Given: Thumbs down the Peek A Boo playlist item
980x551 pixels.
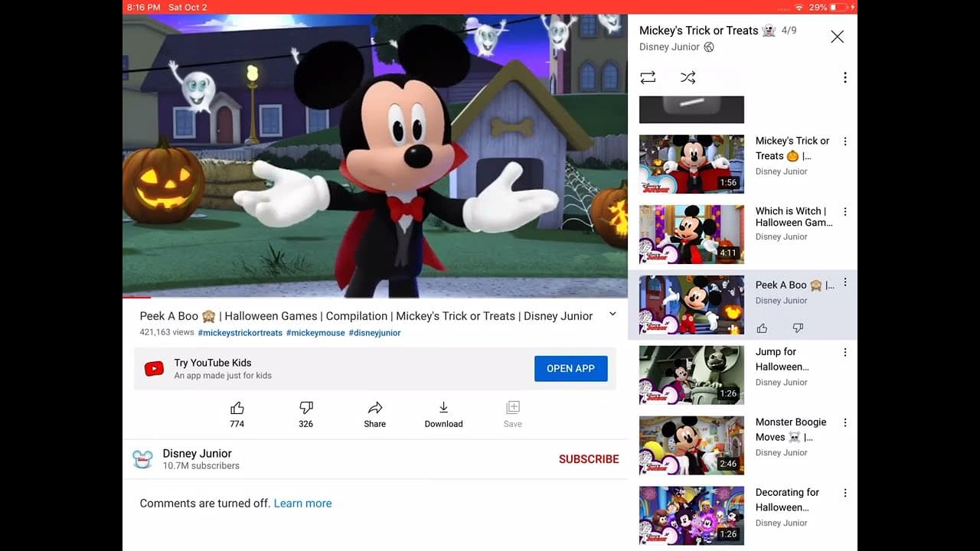Looking at the screenshot, I should (x=798, y=328).
